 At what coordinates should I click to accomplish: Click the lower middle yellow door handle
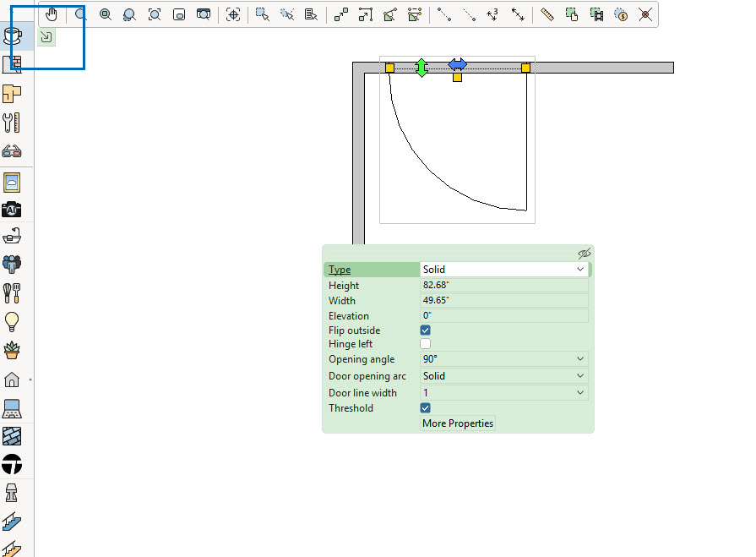click(x=458, y=77)
